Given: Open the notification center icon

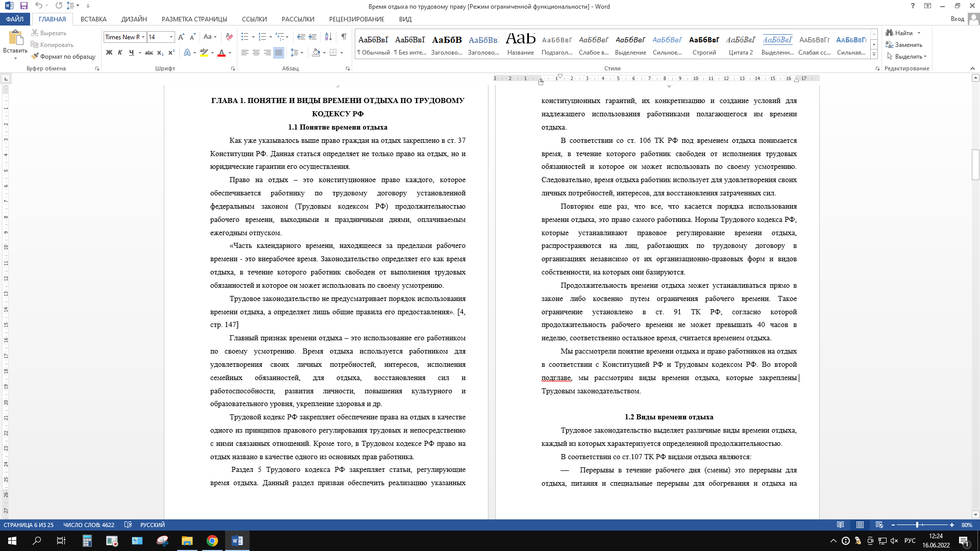Looking at the screenshot, I should [x=964, y=541].
